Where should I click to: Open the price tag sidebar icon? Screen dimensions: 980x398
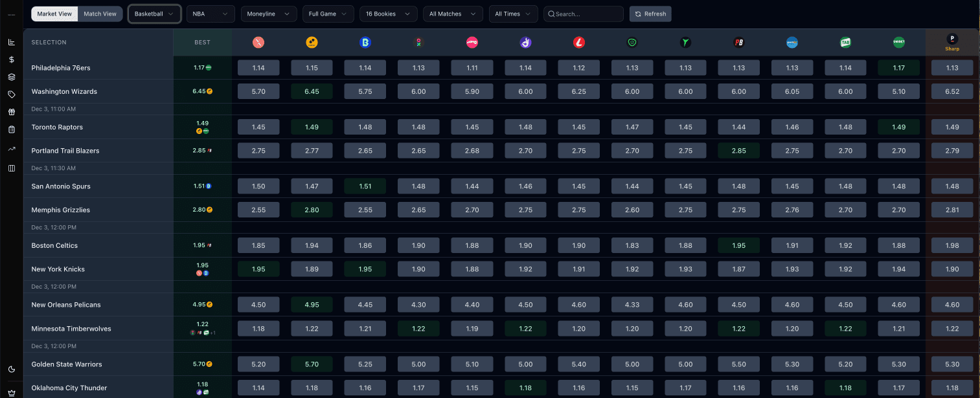11,94
